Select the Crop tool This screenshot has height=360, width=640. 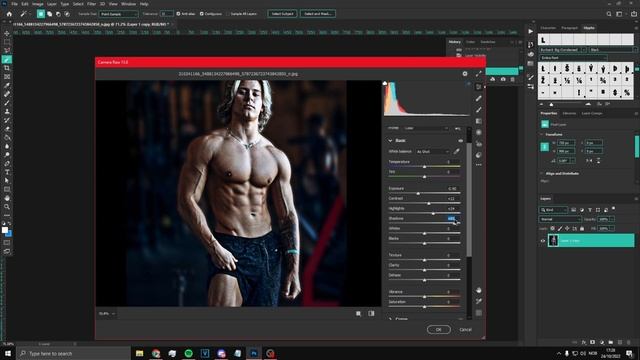coord(7,68)
